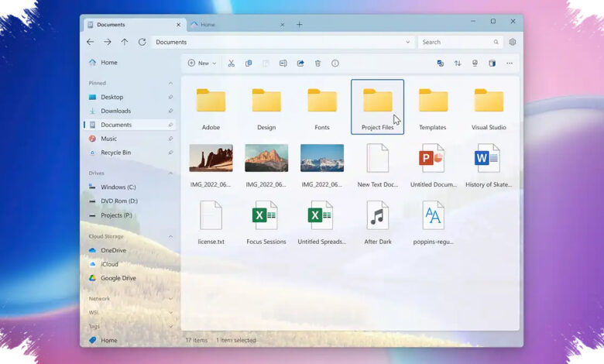The width and height of the screenshot is (604, 364).
Task: Click the Documents address path bar
Action: pyautogui.click(x=283, y=42)
